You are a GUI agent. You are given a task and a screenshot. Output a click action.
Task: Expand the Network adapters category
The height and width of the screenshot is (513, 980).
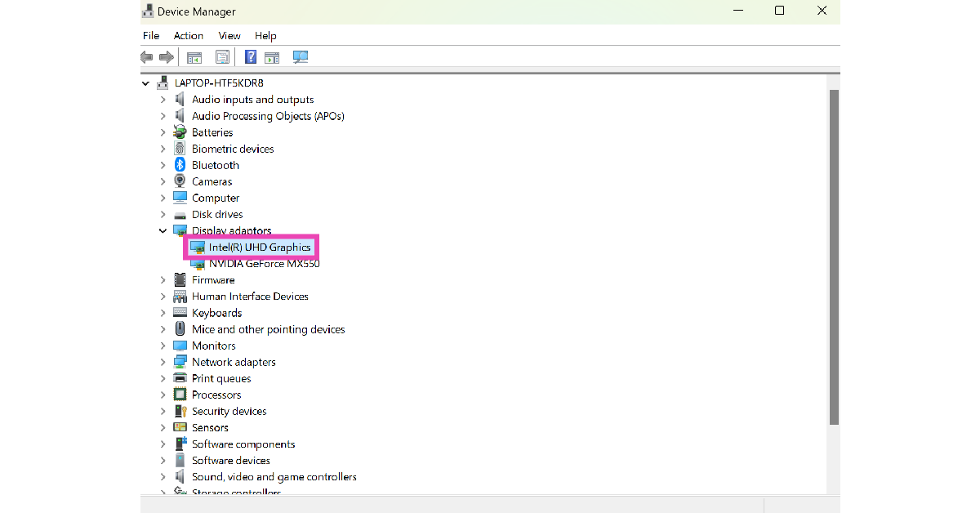tap(163, 362)
